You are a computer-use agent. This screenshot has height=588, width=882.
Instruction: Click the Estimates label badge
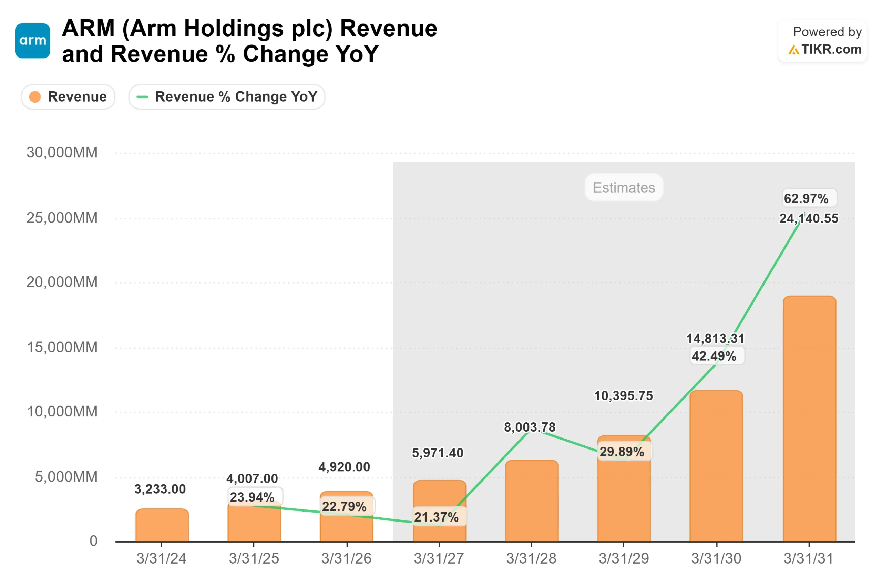[624, 187]
